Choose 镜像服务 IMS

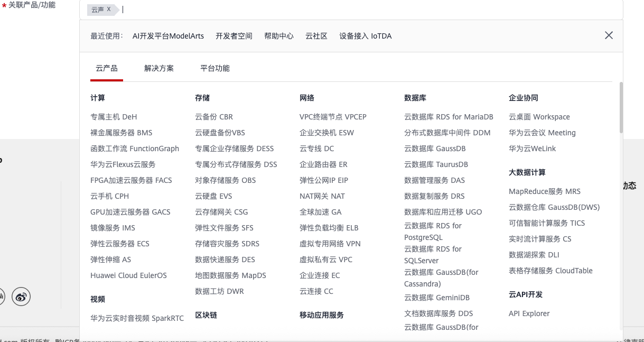(x=113, y=228)
